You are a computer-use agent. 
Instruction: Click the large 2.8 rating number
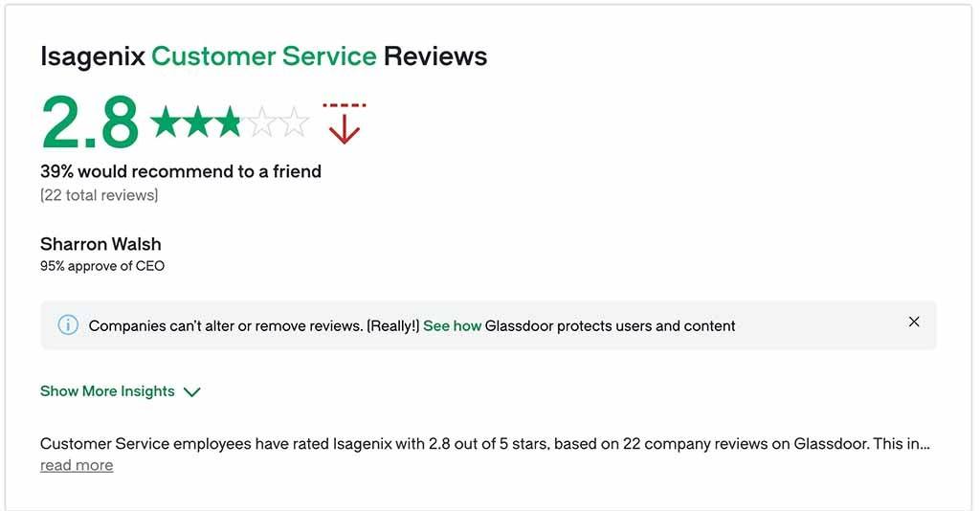tap(90, 122)
